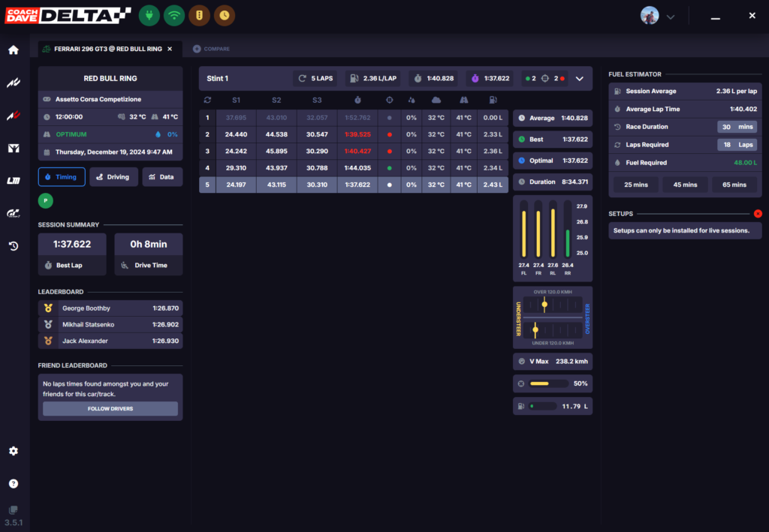Open the user profile dropdown arrow
Screen dimensions: 769x532
tap(671, 16)
